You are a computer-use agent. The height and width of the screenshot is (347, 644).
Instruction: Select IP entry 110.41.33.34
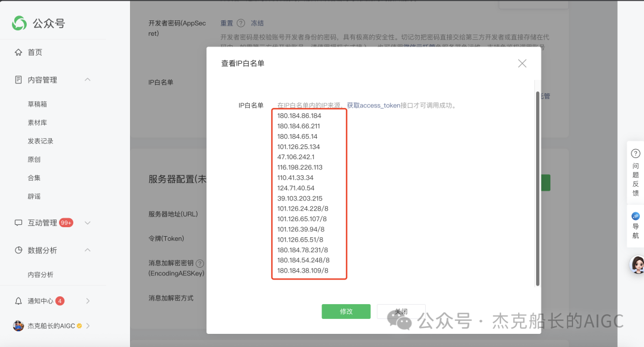[x=295, y=178]
